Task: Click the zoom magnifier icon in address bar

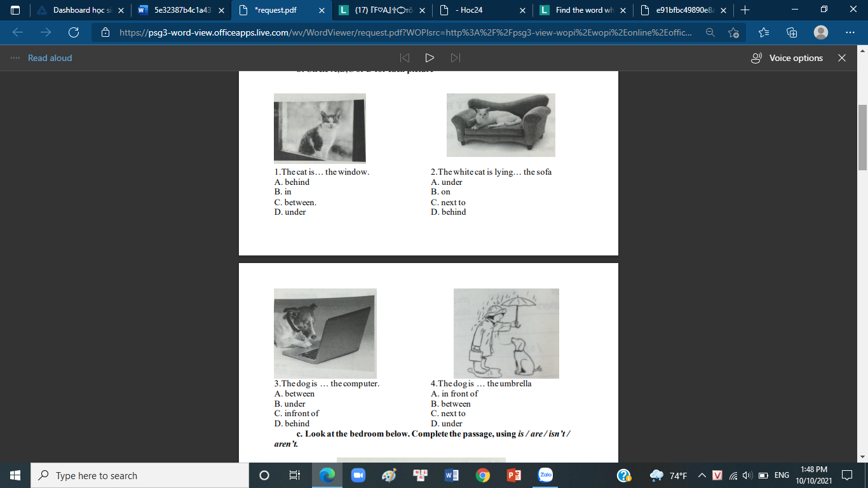Action: tap(710, 32)
